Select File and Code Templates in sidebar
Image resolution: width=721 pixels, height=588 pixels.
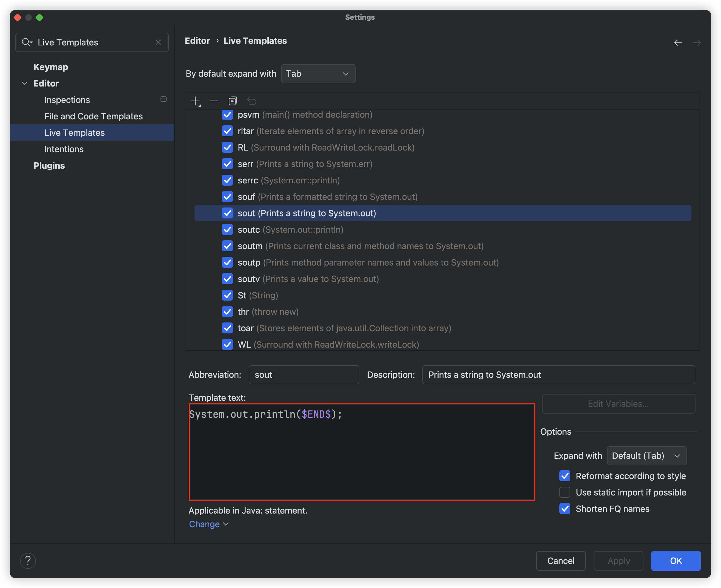click(x=94, y=116)
